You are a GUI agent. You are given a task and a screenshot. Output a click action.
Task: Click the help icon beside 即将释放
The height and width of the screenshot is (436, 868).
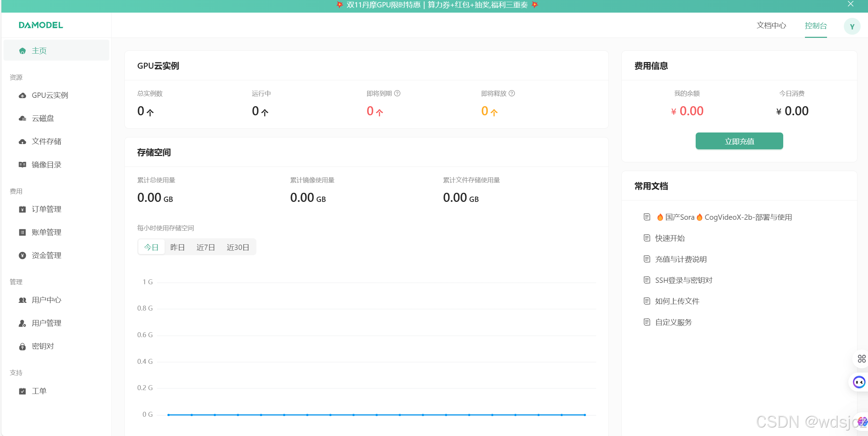pyautogui.click(x=512, y=93)
